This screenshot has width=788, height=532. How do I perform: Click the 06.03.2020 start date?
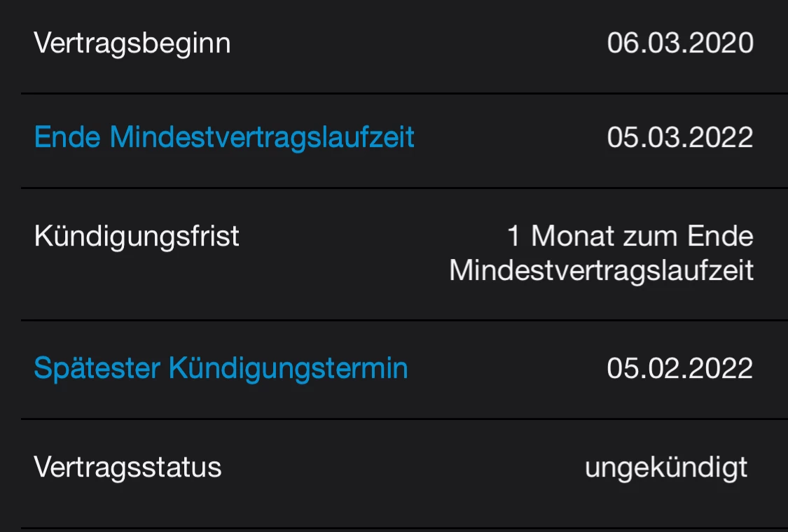pyautogui.click(x=680, y=43)
